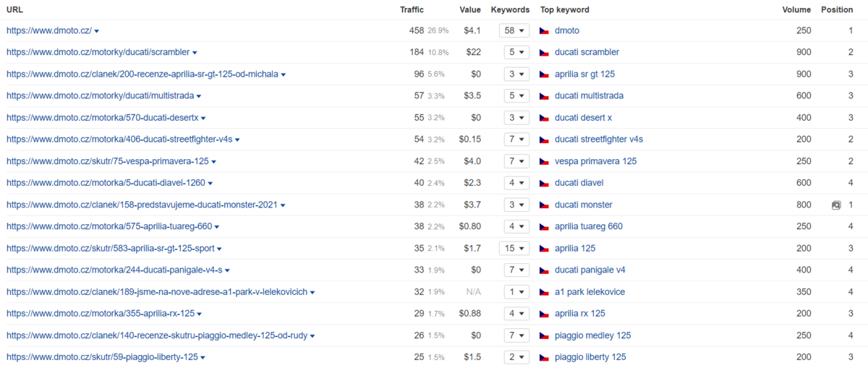This screenshot has width=868, height=368.
Task: Click the URL column header
Action: pyautogui.click(x=15, y=10)
